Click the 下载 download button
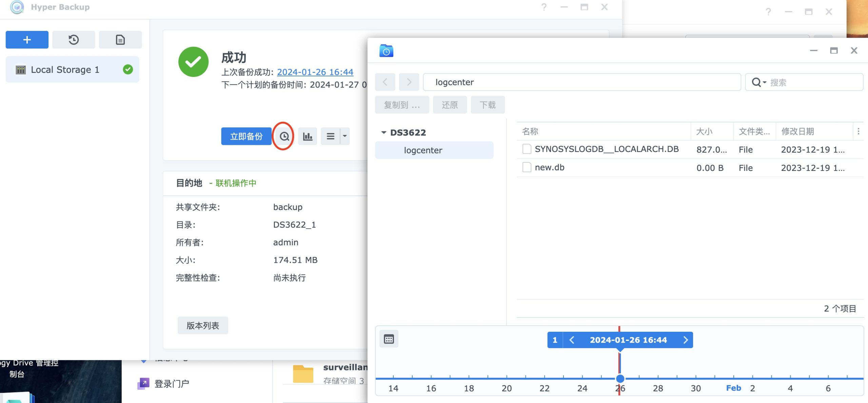This screenshot has width=868, height=403. click(x=488, y=105)
